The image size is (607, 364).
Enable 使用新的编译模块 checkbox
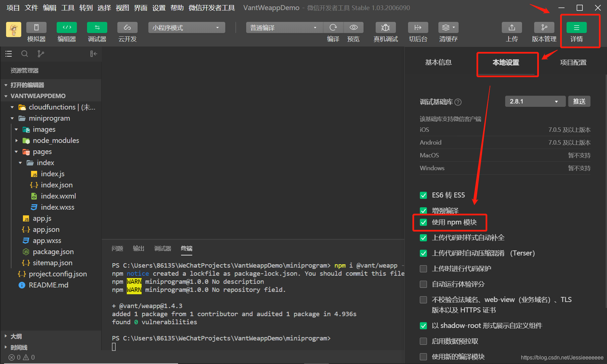click(424, 357)
